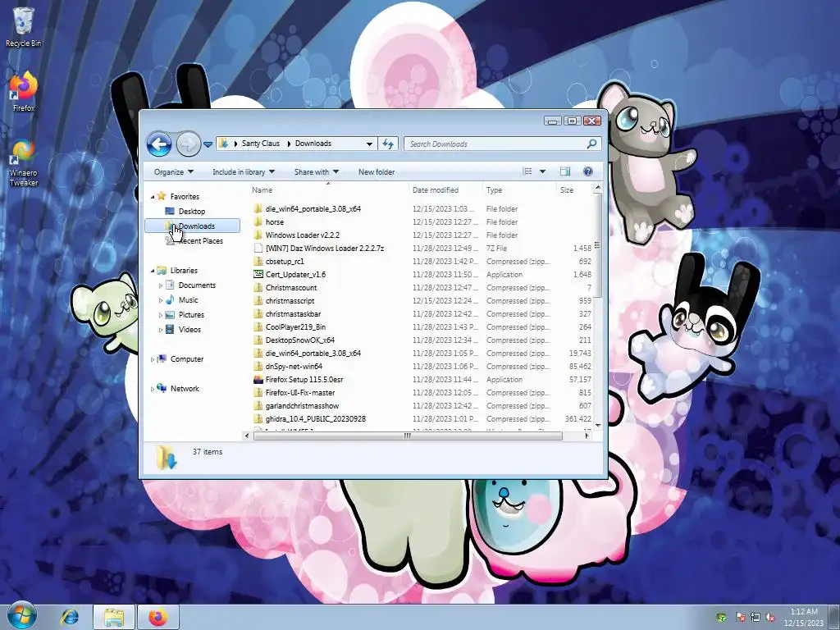Expand the Computer tree node
Image resolution: width=840 pixels, height=630 pixels.
(x=152, y=359)
